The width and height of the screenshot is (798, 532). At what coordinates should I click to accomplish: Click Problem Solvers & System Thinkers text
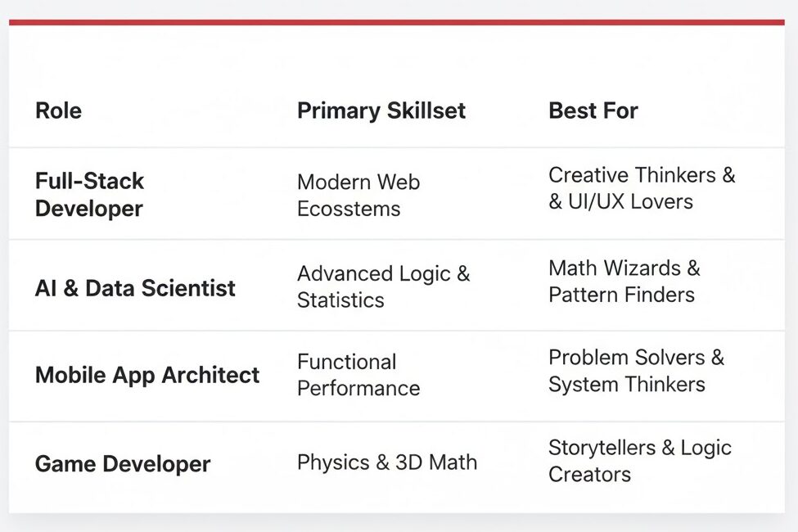point(636,371)
